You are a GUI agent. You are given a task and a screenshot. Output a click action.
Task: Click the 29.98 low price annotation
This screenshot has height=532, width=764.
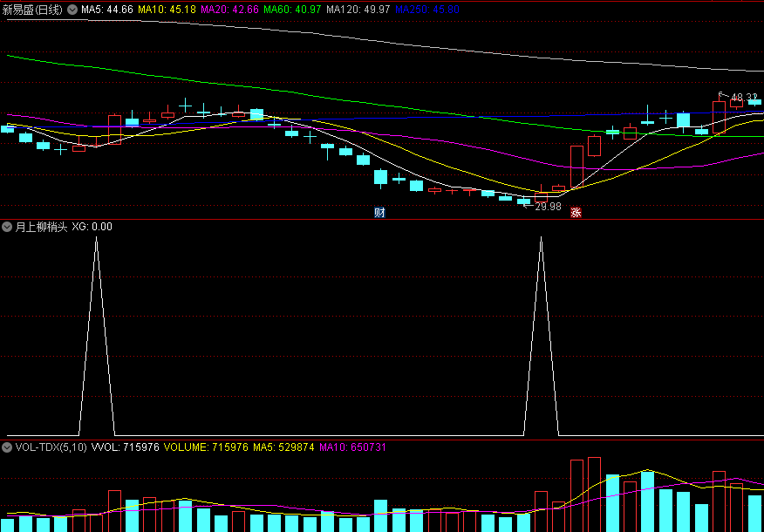[549, 207]
